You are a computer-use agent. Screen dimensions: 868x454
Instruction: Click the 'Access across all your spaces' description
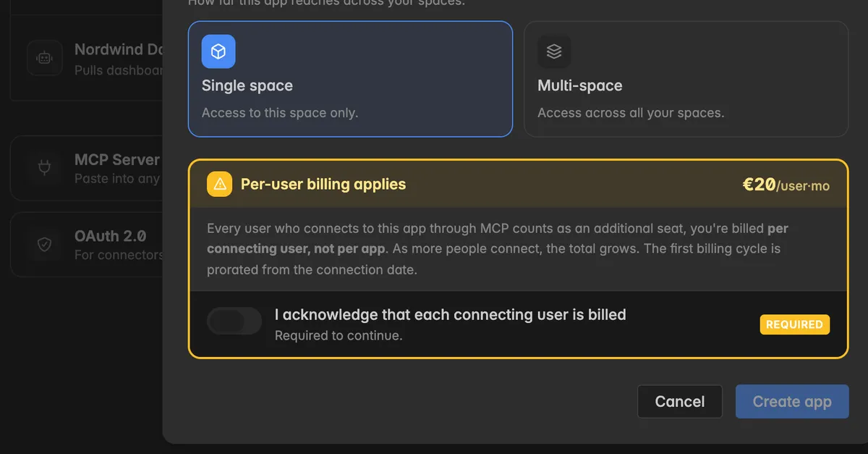pyautogui.click(x=631, y=113)
